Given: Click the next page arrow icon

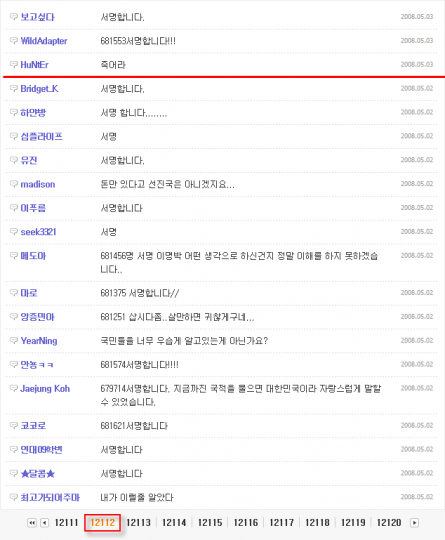Looking at the screenshot, I should [414, 523].
